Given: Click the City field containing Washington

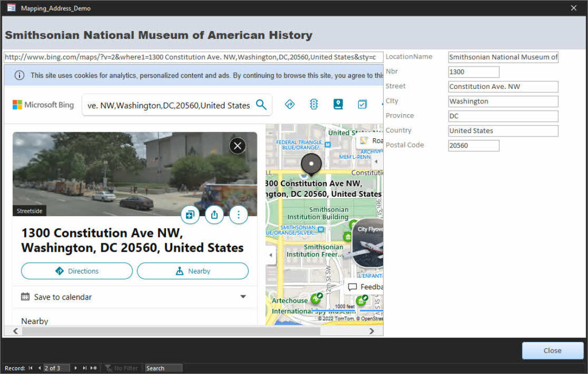Looking at the screenshot, I should (x=503, y=101).
